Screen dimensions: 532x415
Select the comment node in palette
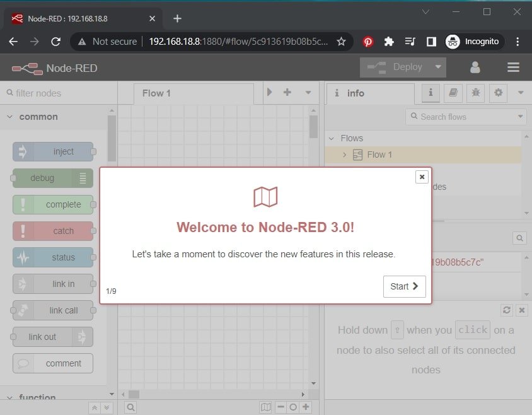click(53, 363)
